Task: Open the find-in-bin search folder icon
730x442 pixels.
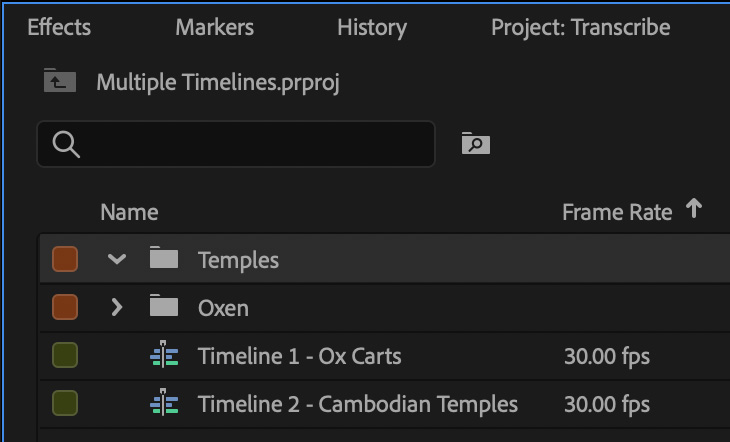Action: coord(475,143)
